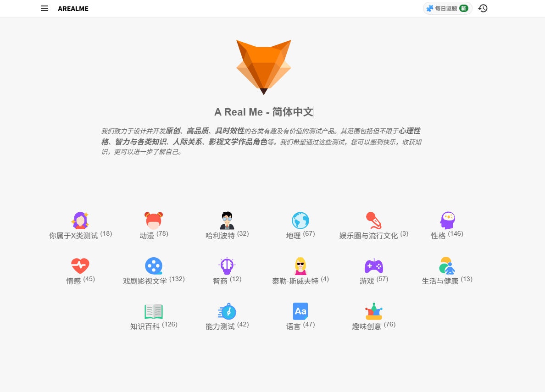Click the A Real Me - 简体中文 heading
545x392 pixels.
[x=264, y=112]
